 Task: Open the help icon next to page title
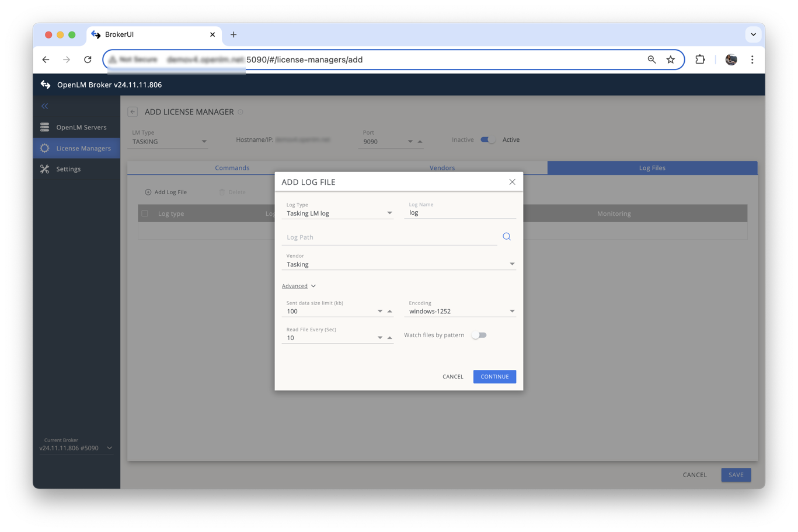coord(239,111)
